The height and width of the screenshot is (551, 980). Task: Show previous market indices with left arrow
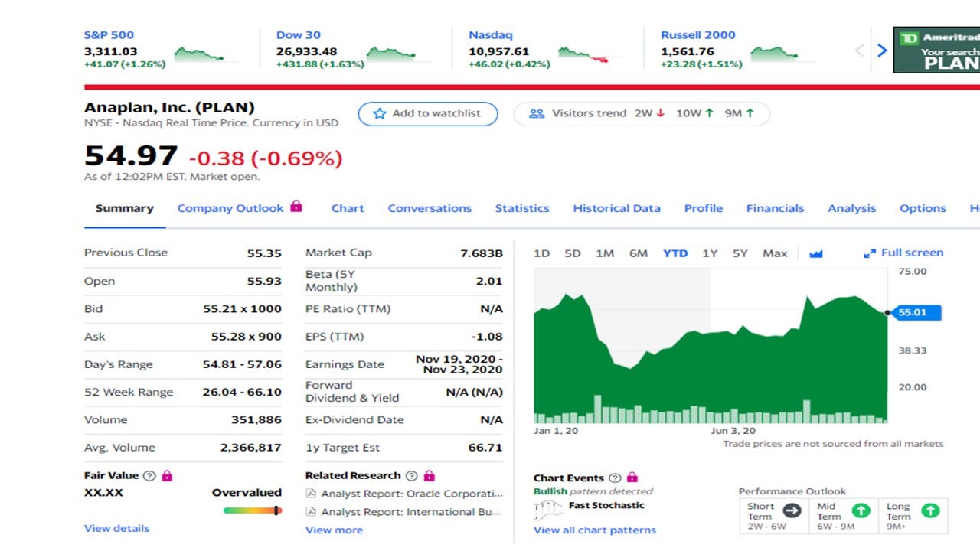click(859, 51)
